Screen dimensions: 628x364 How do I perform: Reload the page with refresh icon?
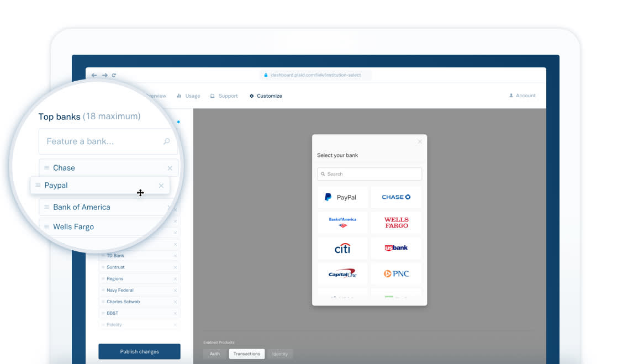click(114, 75)
